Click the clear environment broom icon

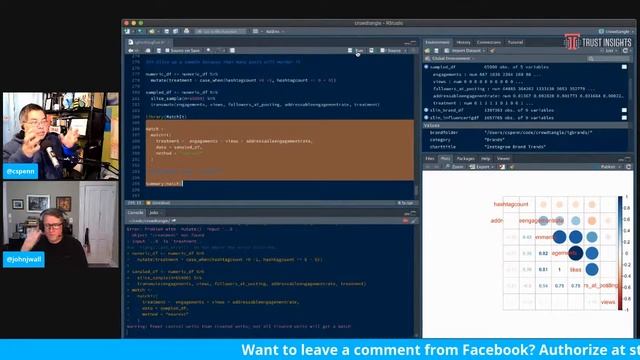click(x=493, y=51)
